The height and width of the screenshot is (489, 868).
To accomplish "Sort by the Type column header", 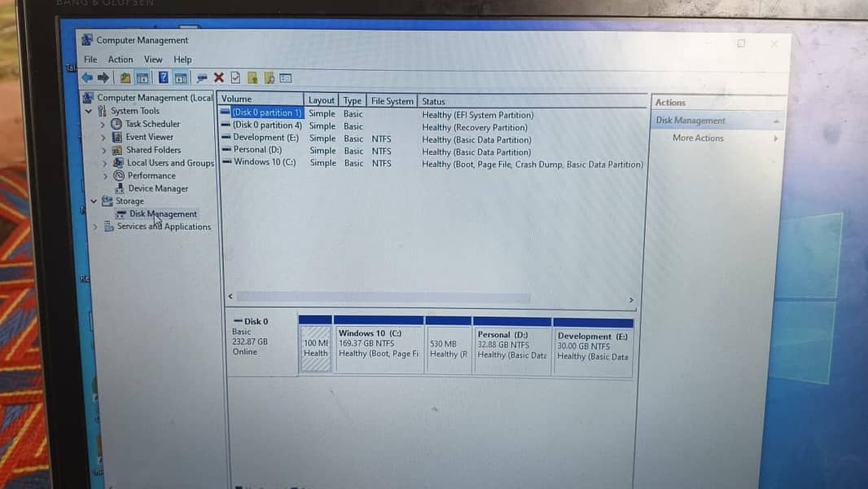I will [352, 101].
